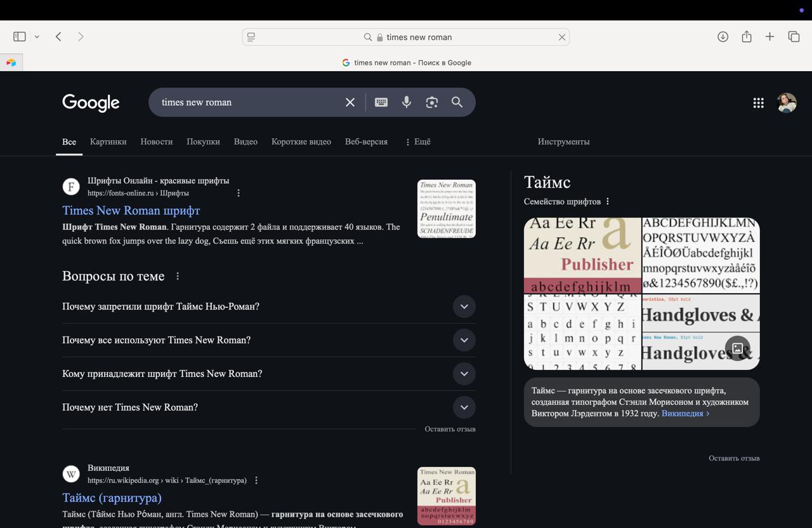Screen dimensions: 812x528
Task: Click Оставить отзыв under the questions
Action: click(x=450, y=429)
